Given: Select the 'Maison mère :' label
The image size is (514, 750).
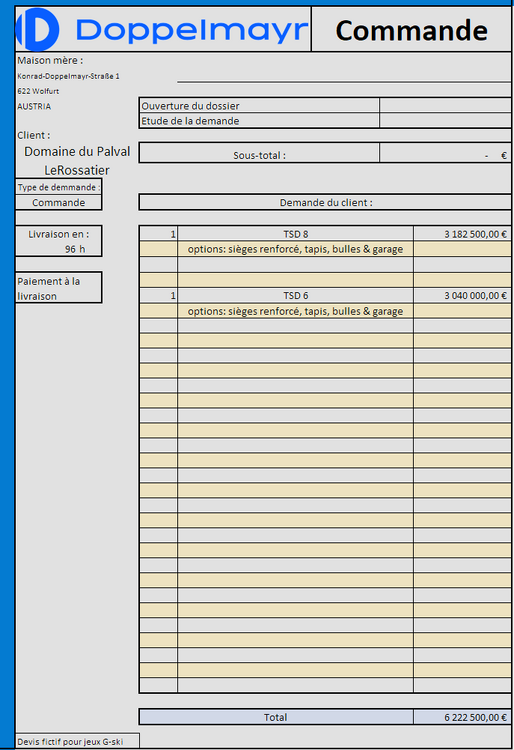Looking at the screenshot, I should pos(50,60).
